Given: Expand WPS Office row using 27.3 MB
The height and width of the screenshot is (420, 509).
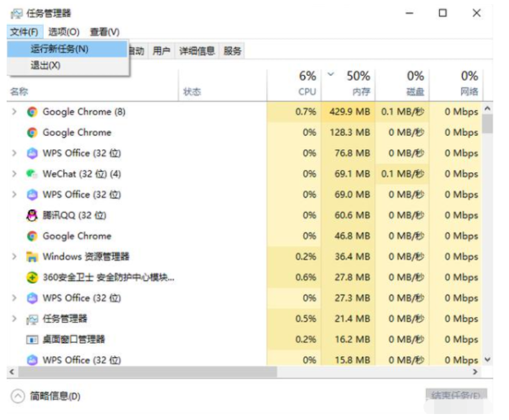Looking at the screenshot, I should 14,298.
